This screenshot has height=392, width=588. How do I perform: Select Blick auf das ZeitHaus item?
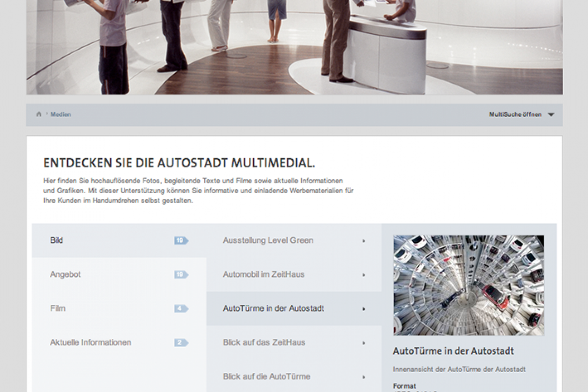pyautogui.click(x=264, y=342)
